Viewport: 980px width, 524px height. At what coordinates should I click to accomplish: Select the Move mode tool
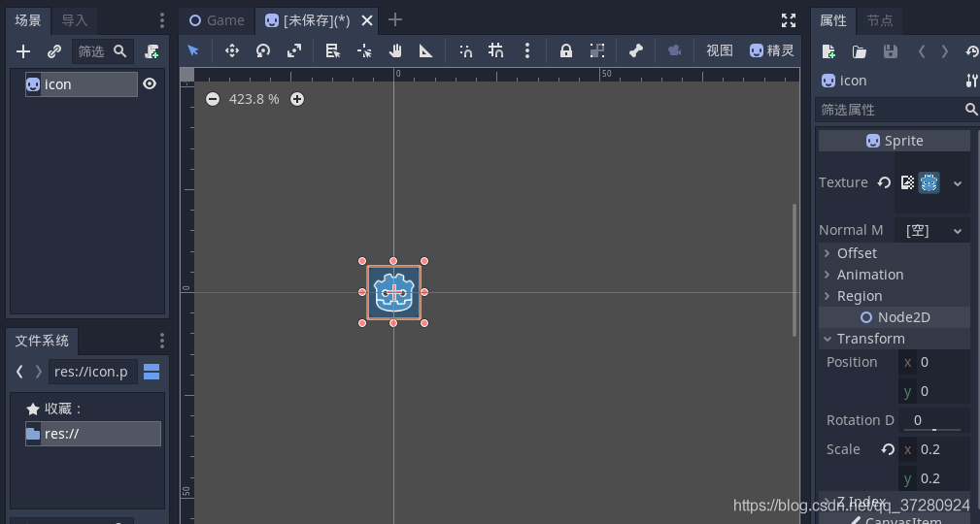232,51
